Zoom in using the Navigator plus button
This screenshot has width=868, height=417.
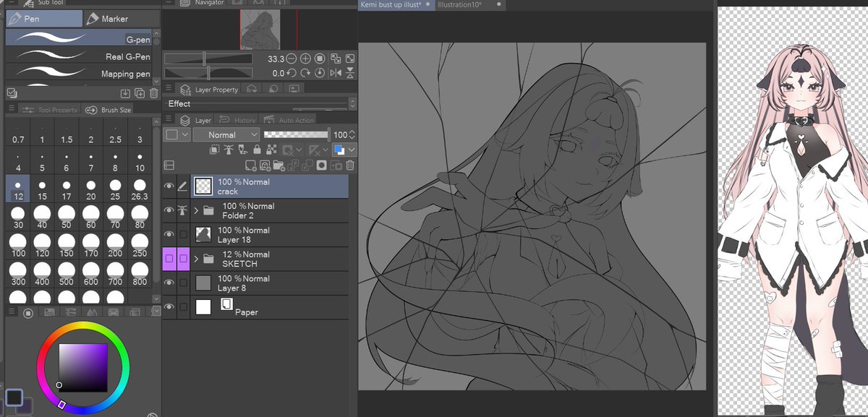pyautogui.click(x=305, y=58)
